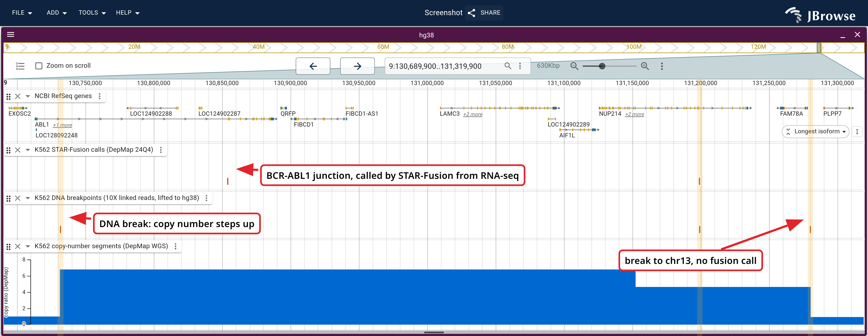Image resolution: width=868 pixels, height=336 pixels.
Task: Click the horizontal scrollbar at bottom
Action: click(x=434, y=332)
